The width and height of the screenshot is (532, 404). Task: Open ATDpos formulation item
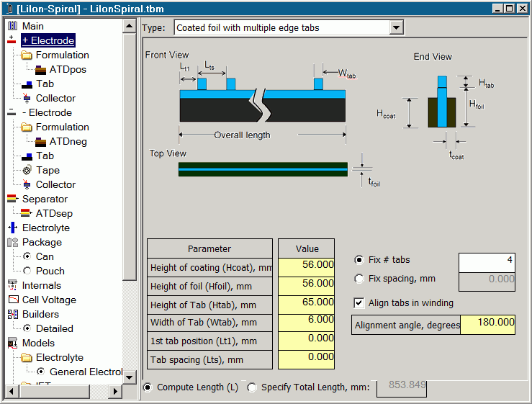point(68,69)
